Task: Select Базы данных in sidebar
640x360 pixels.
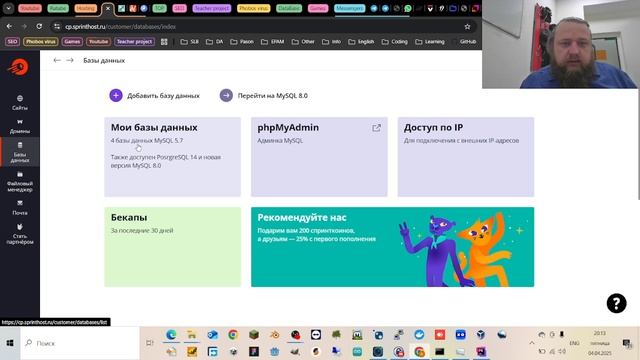Action: 20,152
